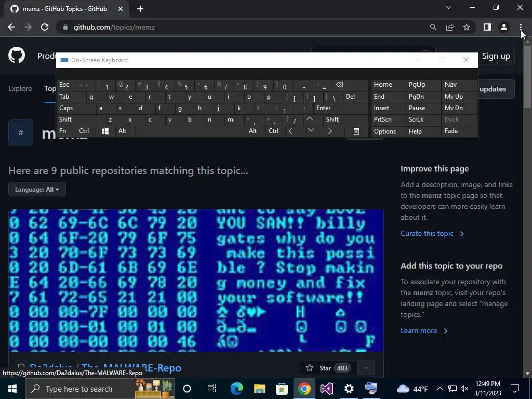Open Chrome three-dot menu
This screenshot has height=399, width=532.
click(x=521, y=27)
